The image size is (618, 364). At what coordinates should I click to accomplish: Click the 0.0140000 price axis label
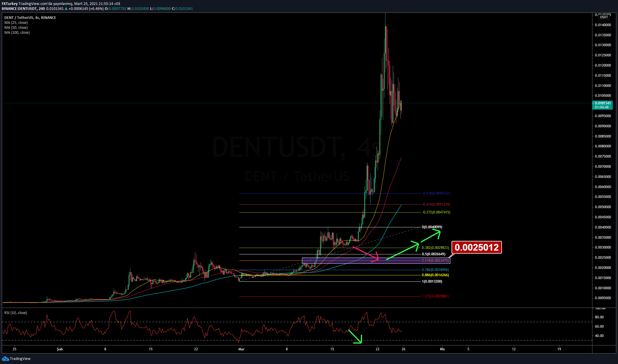603,25
